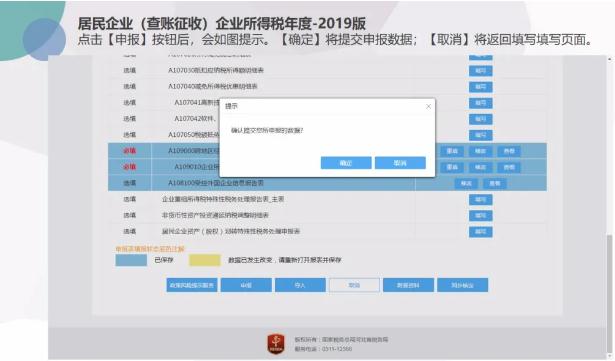
Task: Click 填写 for 企业重组所得税特殊性税务处理报告表
Action: coord(480,199)
